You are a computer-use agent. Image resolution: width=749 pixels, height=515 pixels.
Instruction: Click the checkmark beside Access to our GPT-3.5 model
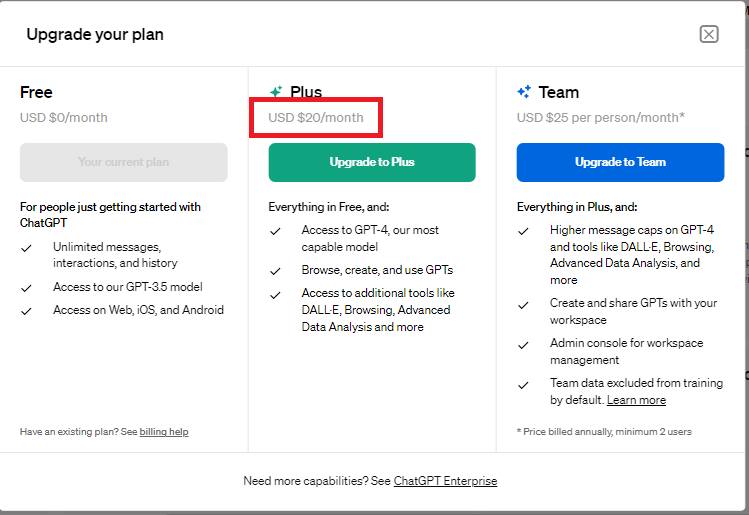point(26,288)
